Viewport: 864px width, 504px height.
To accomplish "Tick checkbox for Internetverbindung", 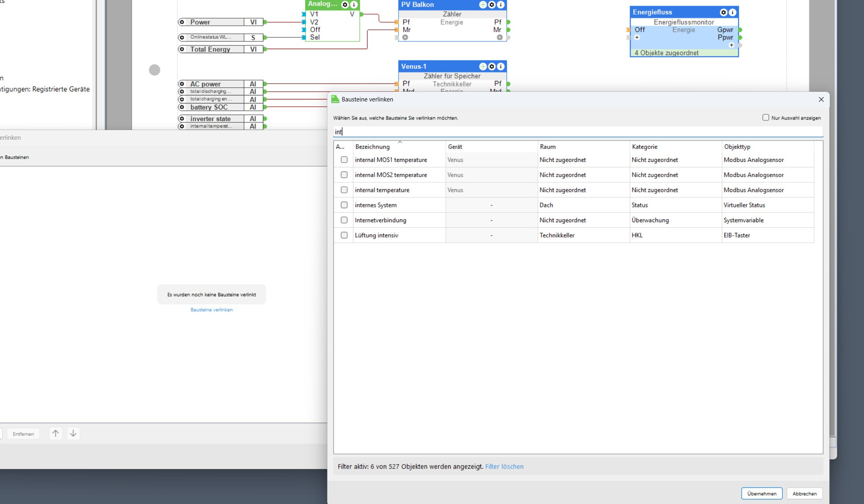I will click(x=344, y=220).
